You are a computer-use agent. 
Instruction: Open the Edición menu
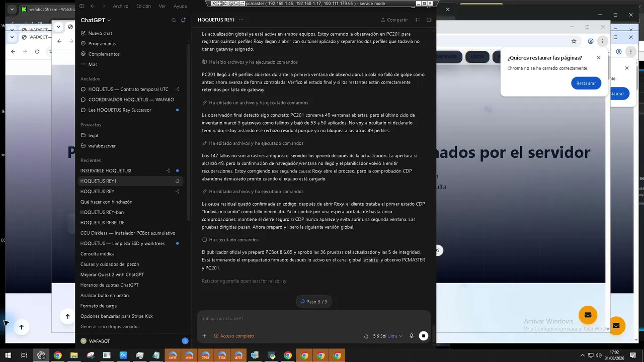143,6
